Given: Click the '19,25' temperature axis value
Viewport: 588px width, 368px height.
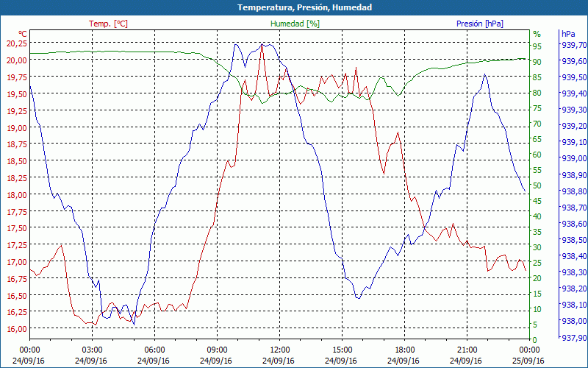Looking at the screenshot, I should 17,111.
